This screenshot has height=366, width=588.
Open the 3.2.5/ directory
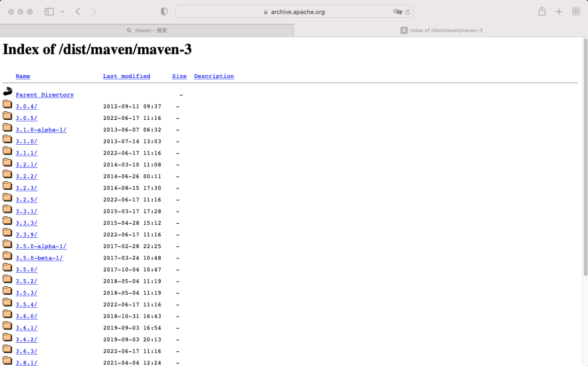pyautogui.click(x=26, y=200)
